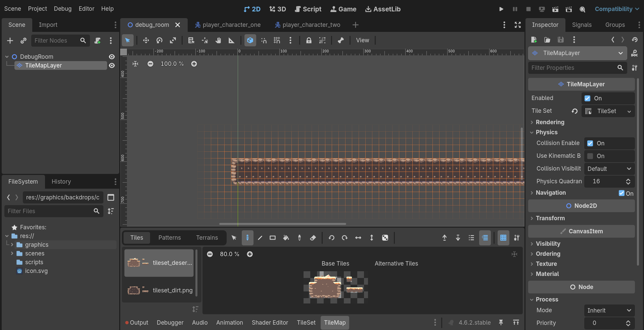644x330 pixels.
Task: Toggle visibility of TileMapLayer node
Action: 112,66
